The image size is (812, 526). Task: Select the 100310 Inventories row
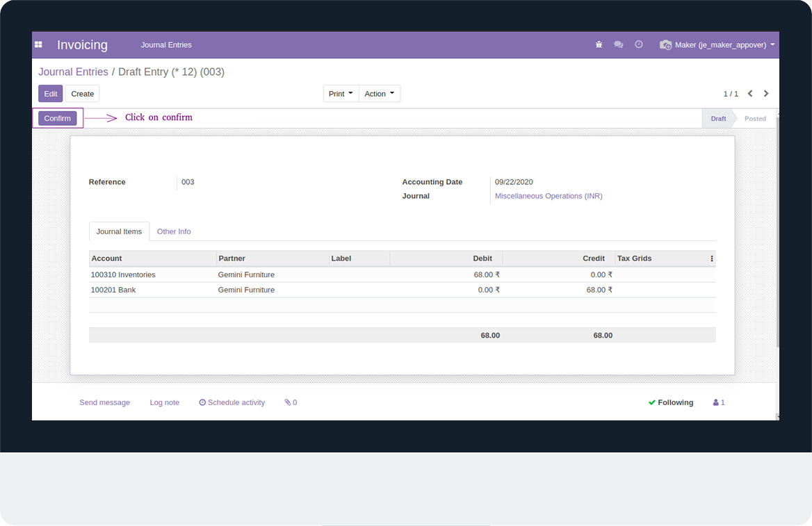pos(403,275)
